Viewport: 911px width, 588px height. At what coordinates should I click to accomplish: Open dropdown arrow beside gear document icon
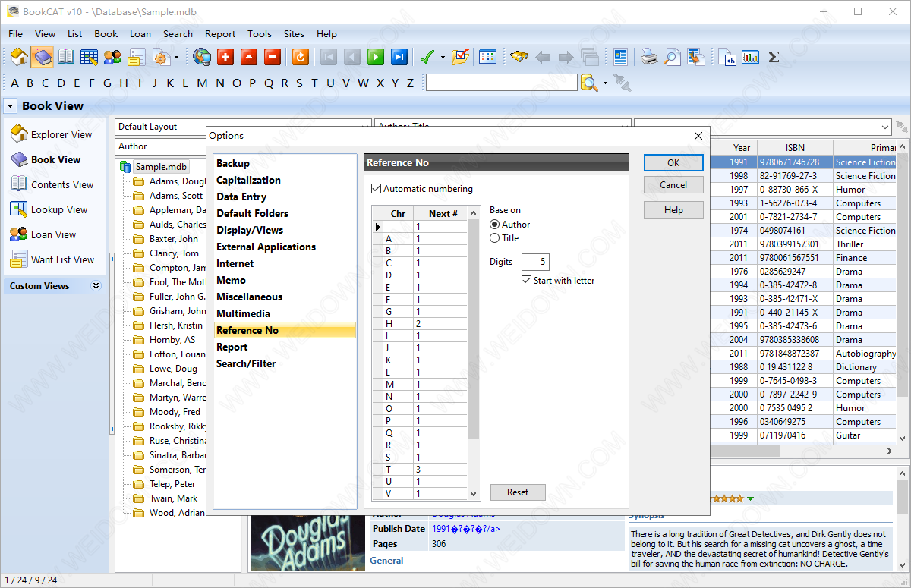click(x=176, y=58)
